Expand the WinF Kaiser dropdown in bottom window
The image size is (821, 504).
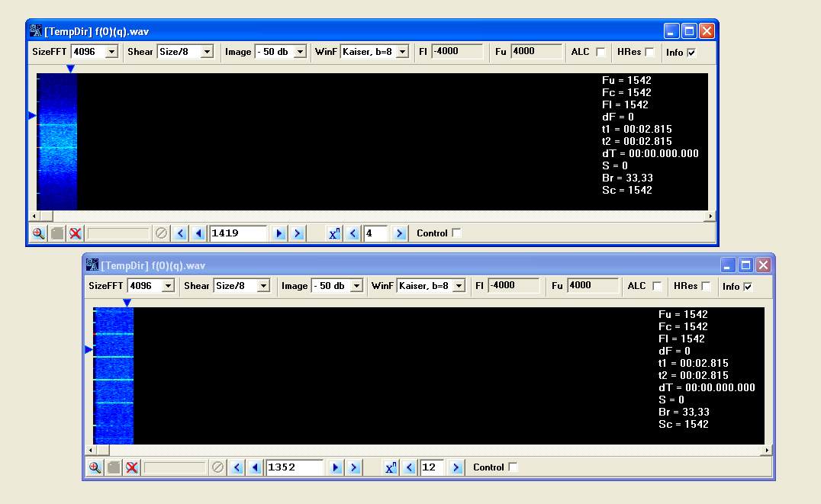(x=459, y=286)
